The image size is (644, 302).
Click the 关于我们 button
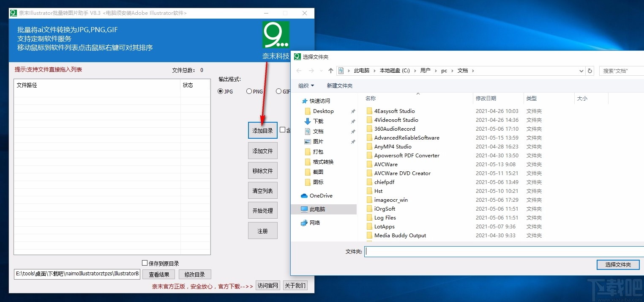[x=295, y=286]
